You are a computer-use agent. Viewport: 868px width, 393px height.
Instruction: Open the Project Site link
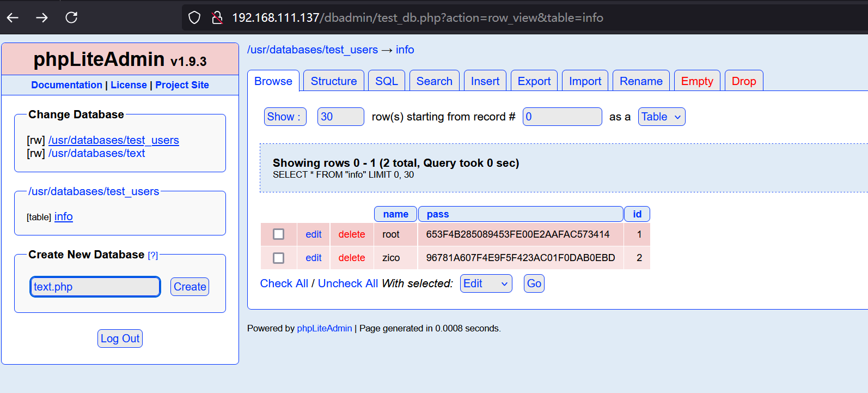coord(182,85)
